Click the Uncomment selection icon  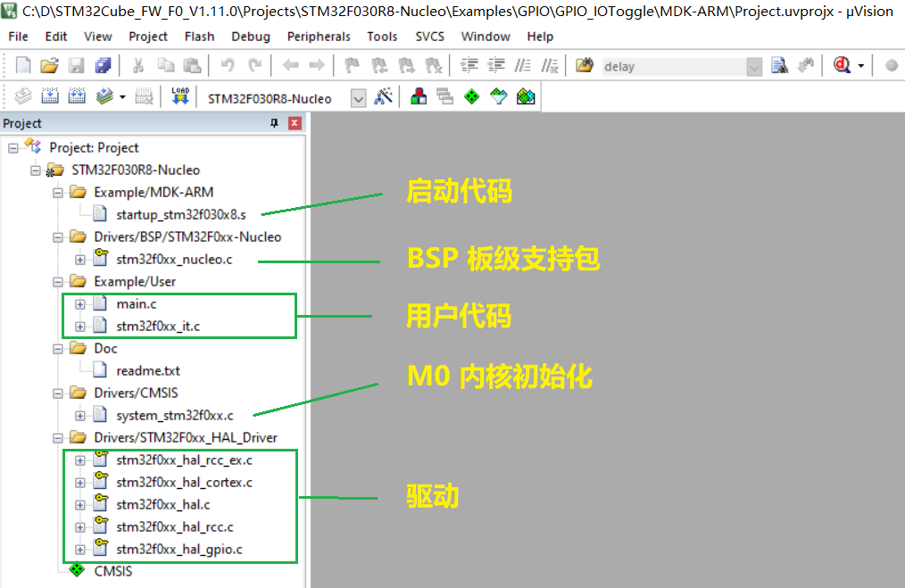550,66
